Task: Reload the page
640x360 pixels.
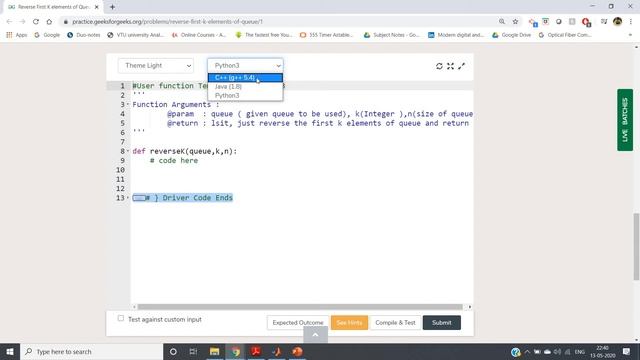Action: point(36,22)
